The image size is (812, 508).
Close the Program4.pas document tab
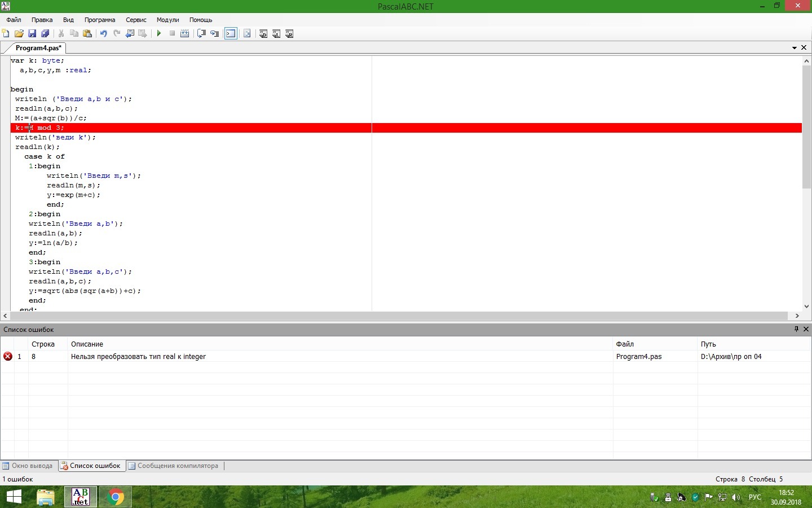tap(804, 48)
